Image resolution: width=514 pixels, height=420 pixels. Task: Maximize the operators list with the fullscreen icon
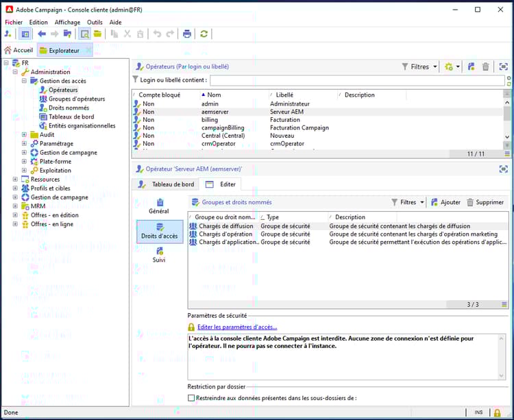(x=504, y=66)
